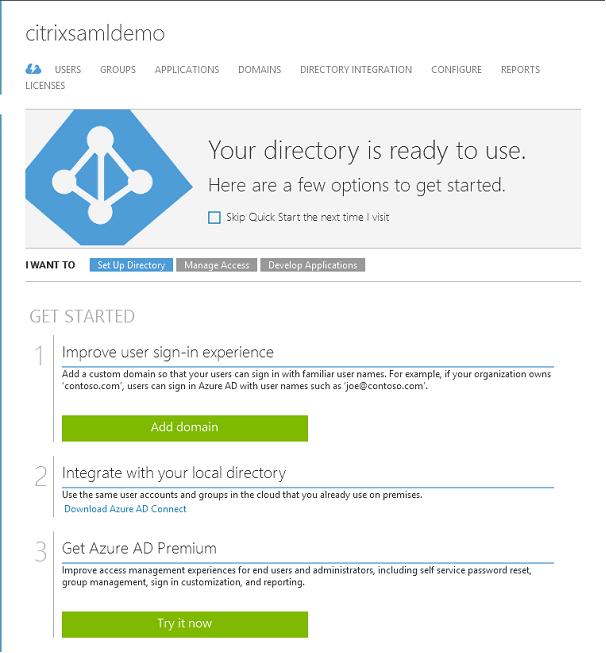Select the Directory Integration tab
The width and height of the screenshot is (606, 653).
point(356,70)
